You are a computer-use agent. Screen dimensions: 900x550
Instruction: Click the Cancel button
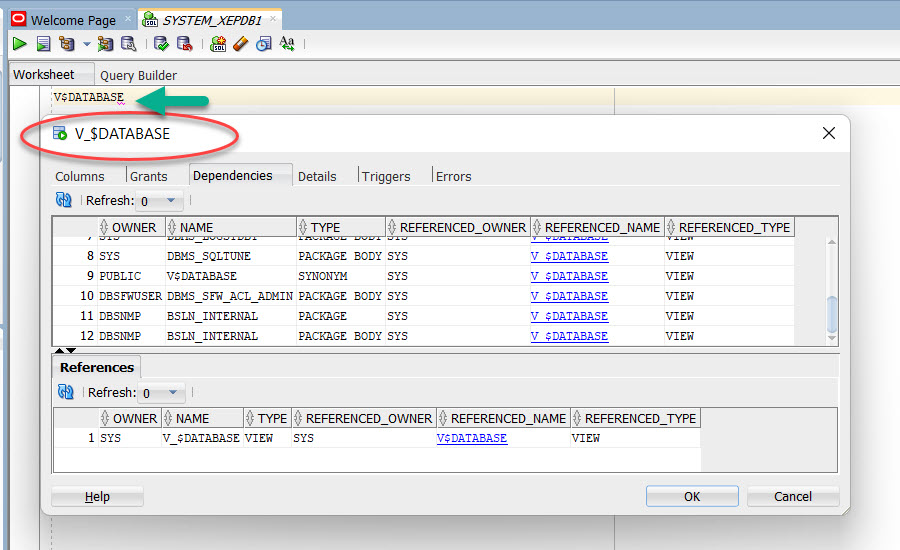click(x=793, y=497)
